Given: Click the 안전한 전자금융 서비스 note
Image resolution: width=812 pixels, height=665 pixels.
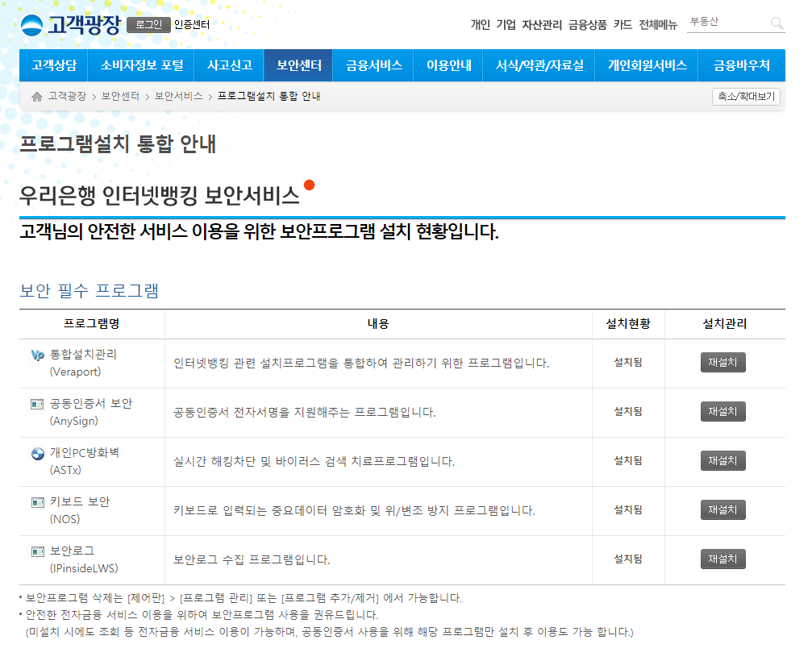Looking at the screenshot, I should pos(202,615).
